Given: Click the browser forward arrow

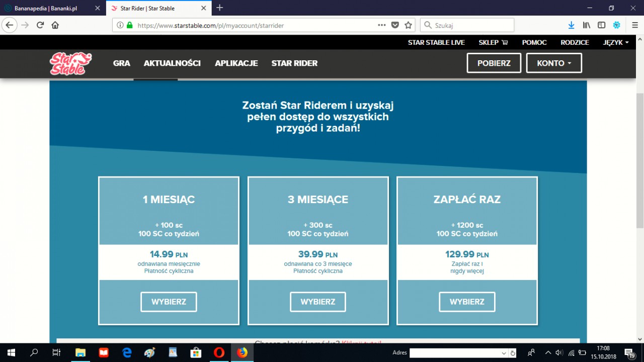Looking at the screenshot, I should [25, 25].
